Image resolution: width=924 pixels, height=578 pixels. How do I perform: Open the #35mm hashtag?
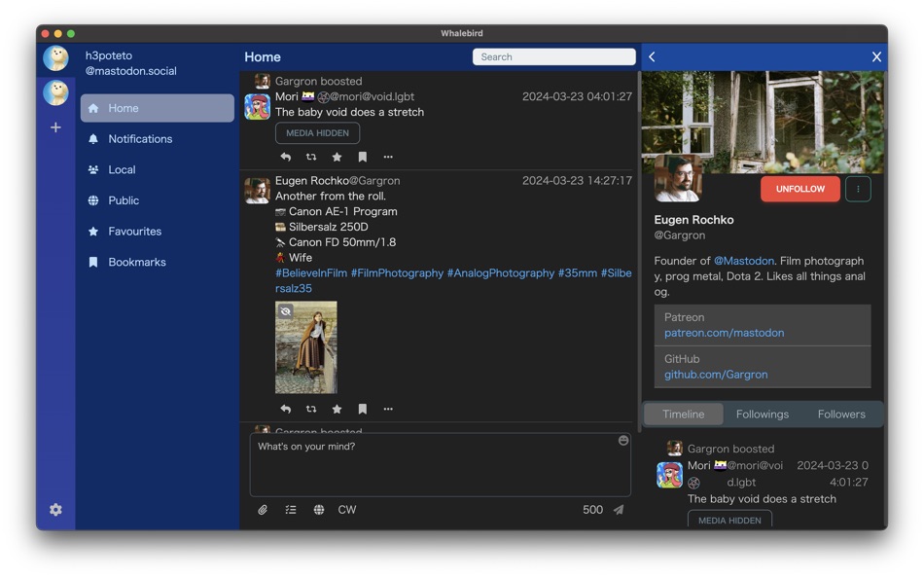pos(578,273)
